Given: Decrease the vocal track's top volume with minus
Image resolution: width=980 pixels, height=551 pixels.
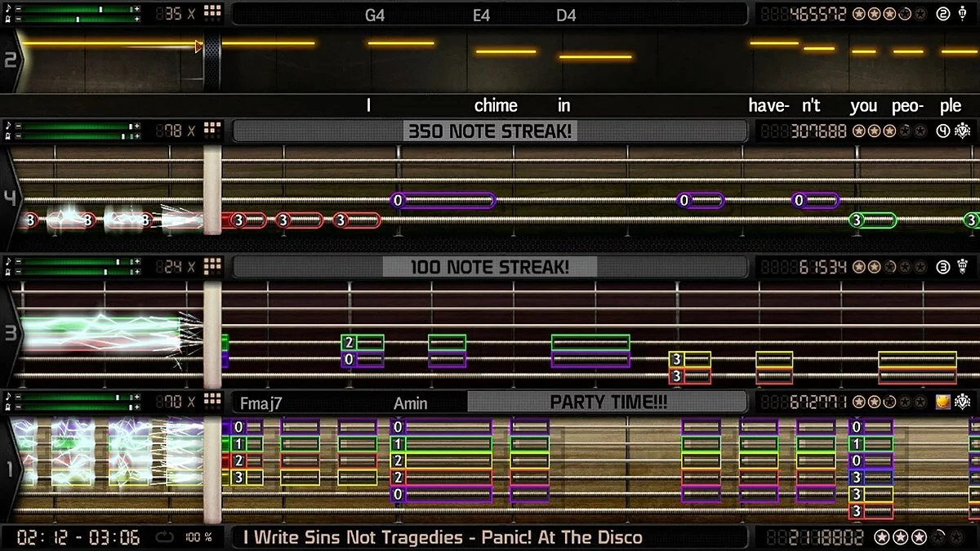Looking at the screenshot, I should click(x=18, y=9).
